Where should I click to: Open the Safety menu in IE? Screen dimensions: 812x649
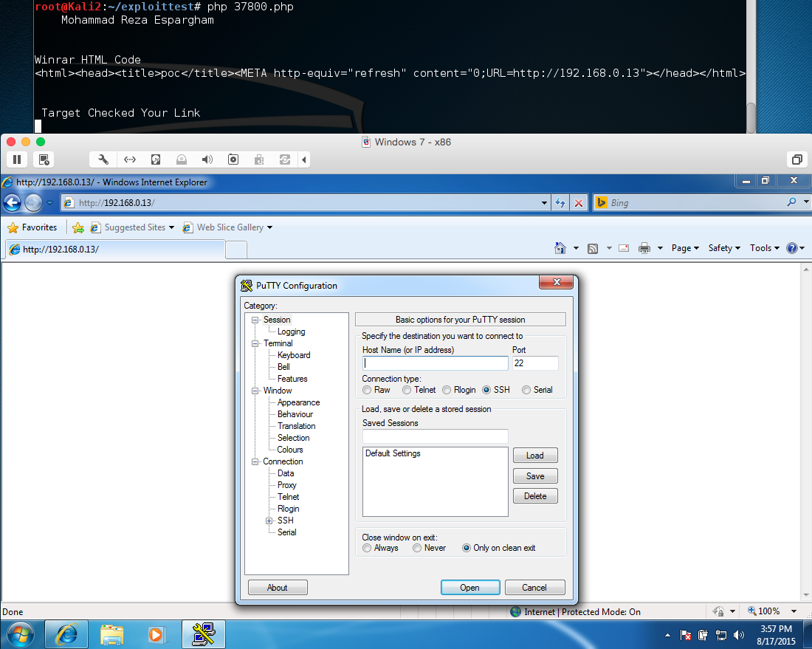[724, 248]
